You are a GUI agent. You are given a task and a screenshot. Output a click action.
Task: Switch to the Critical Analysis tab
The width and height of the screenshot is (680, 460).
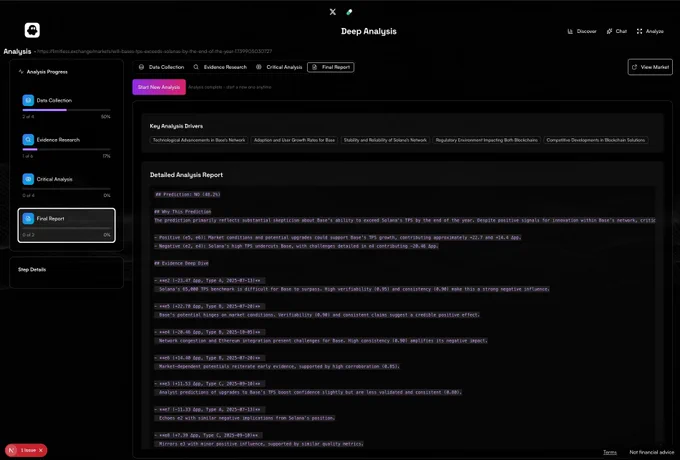279,67
